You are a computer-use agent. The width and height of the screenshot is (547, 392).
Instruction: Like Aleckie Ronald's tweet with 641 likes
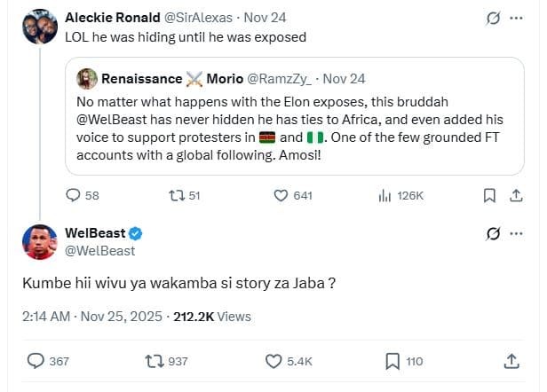[281, 195]
